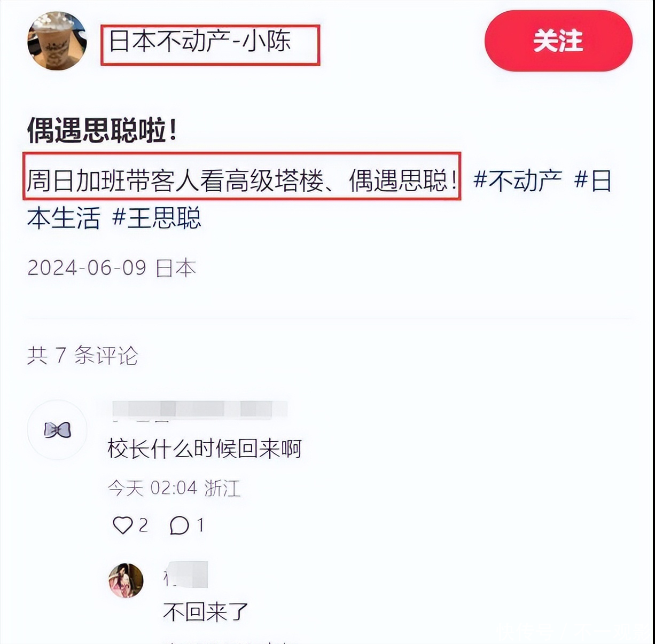Select the post title 偶遇思聪啦!
655x644 pixels.
pyautogui.click(x=102, y=130)
